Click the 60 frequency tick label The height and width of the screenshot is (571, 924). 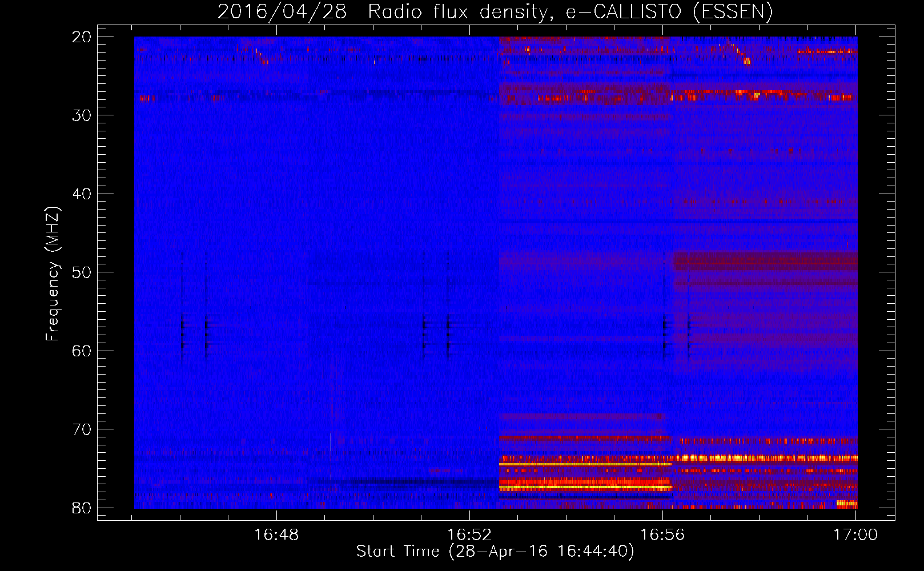82,351
